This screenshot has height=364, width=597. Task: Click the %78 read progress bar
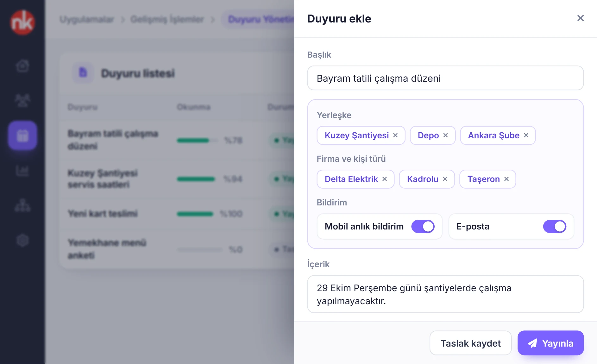point(198,140)
